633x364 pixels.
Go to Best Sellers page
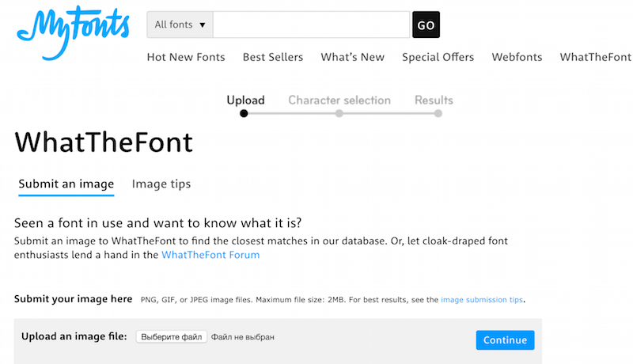tap(273, 57)
